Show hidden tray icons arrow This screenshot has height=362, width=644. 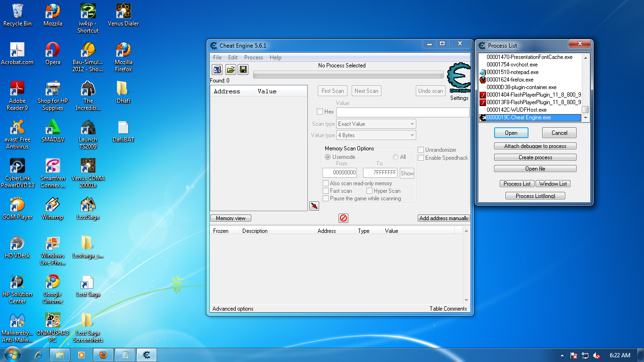click(x=562, y=355)
